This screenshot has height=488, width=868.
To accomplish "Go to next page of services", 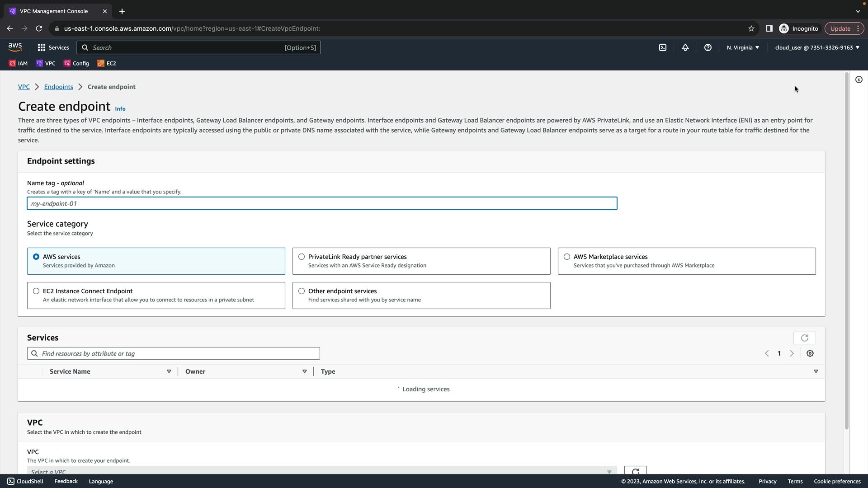I will [x=792, y=353].
